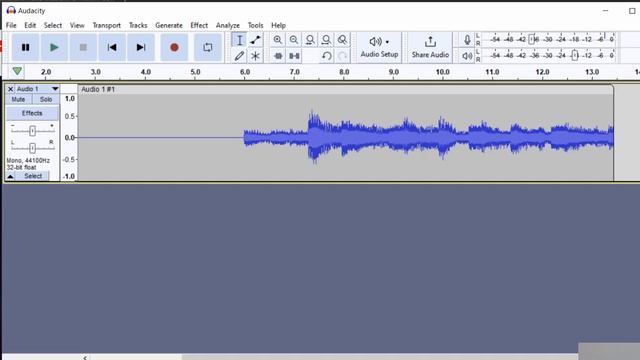Open the File menu
The height and width of the screenshot is (360, 640).
(11, 25)
